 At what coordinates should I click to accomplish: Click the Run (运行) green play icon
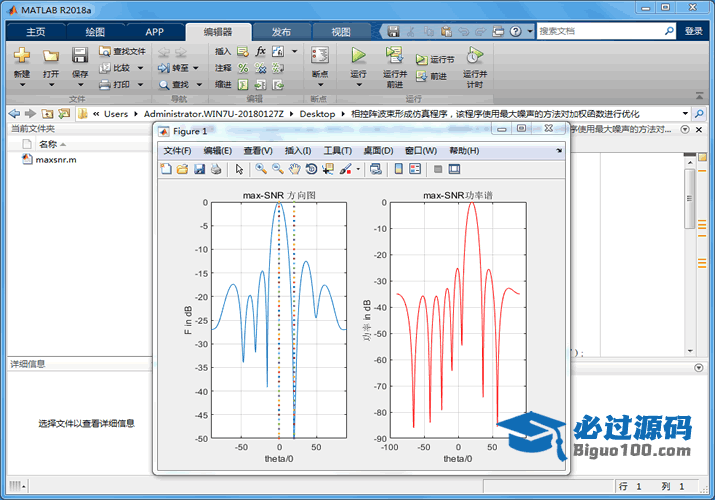(358, 55)
